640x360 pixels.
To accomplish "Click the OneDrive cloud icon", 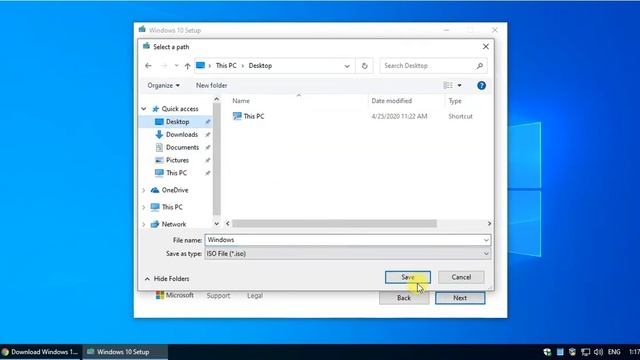I will pos(155,190).
